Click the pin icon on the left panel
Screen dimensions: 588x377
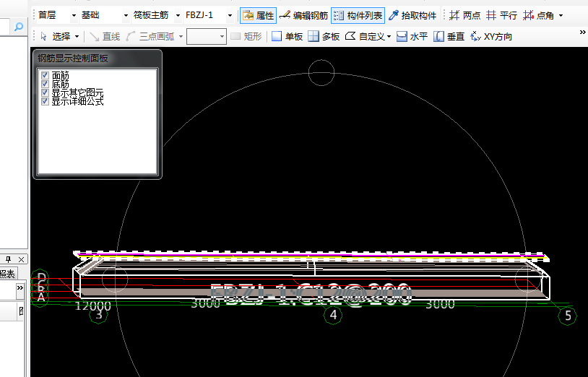tap(8, 259)
